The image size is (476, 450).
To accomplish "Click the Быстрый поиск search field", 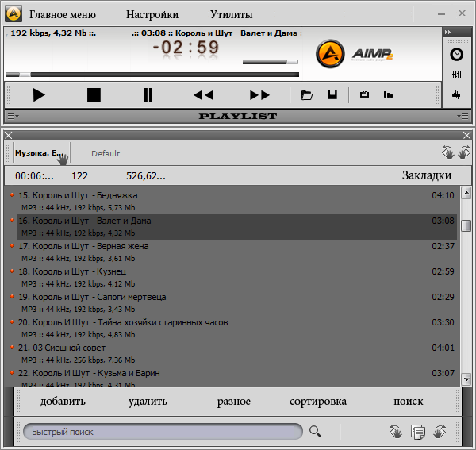I will (x=163, y=432).
